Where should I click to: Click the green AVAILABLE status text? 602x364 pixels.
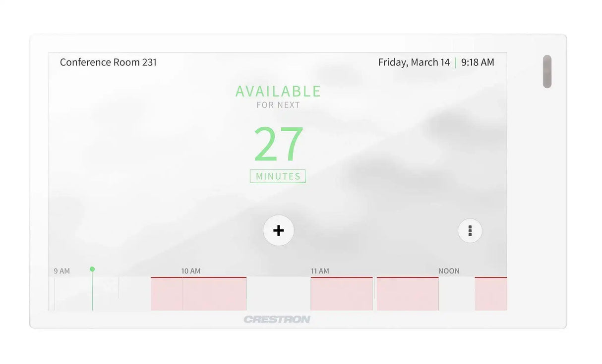pos(278,91)
